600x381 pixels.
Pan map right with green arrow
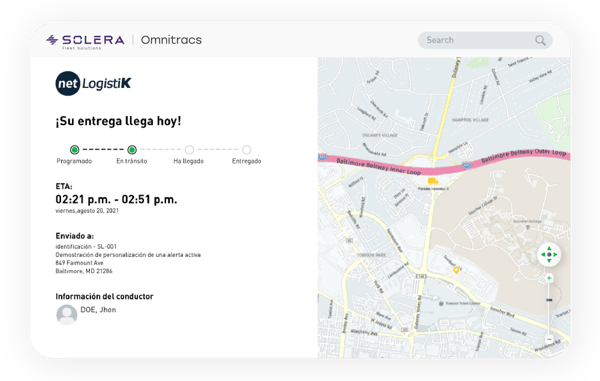555,255
